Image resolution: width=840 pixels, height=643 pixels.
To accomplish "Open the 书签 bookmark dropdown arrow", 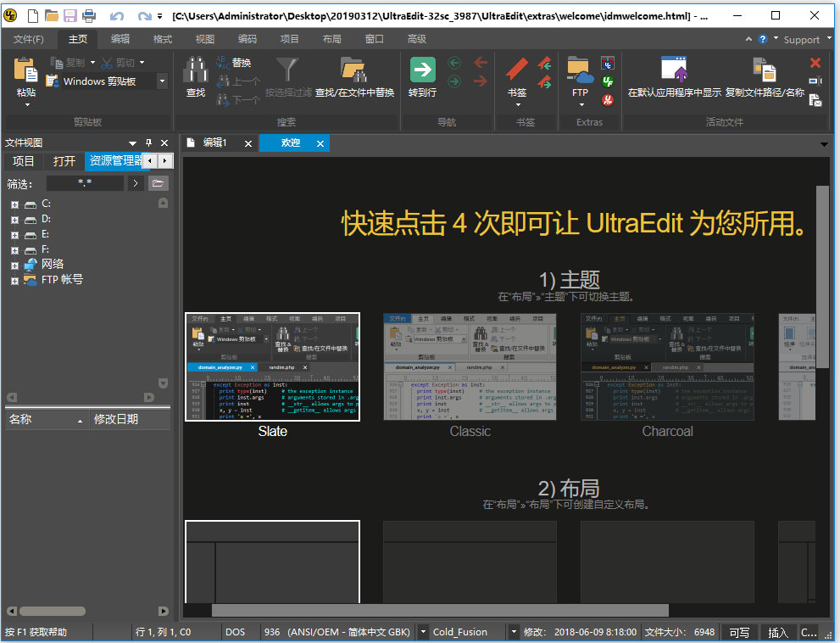I will 518,104.
